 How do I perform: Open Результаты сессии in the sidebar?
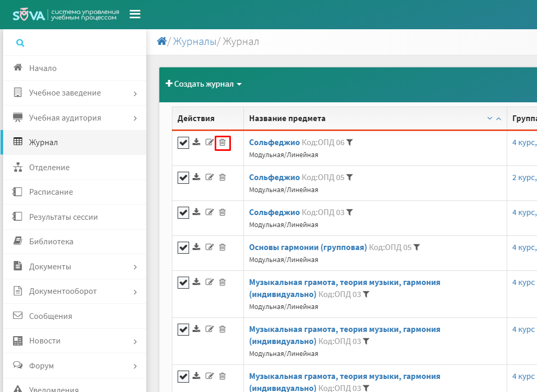(x=75, y=217)
